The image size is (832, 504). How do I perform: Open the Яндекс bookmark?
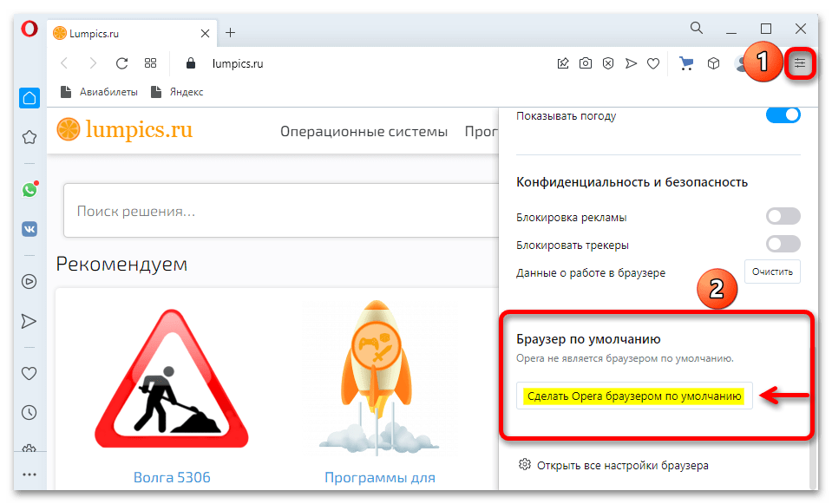point(177,92)
